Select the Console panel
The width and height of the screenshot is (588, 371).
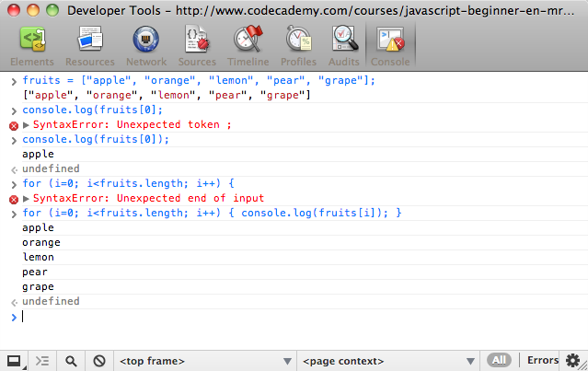pyautogui.click(x=390, y=45)
